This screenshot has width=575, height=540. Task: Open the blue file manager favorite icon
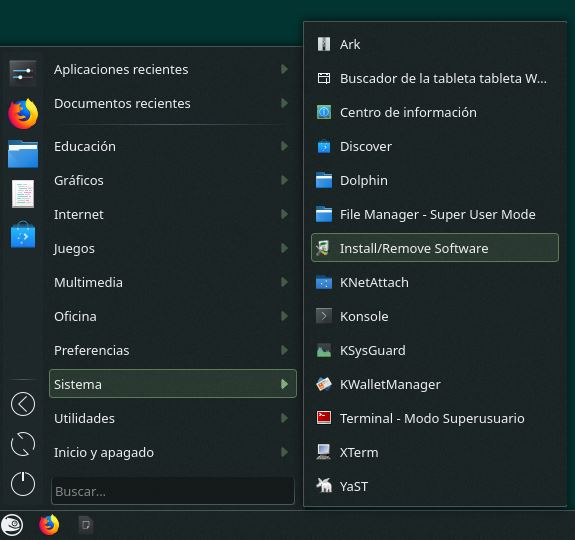click(x=23, y=154)
